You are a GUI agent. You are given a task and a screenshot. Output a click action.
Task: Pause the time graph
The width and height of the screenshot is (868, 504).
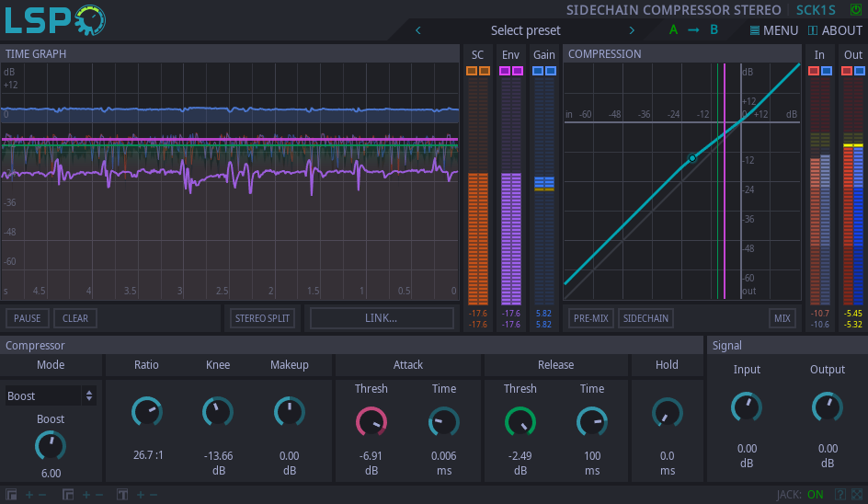click(28, 318)
